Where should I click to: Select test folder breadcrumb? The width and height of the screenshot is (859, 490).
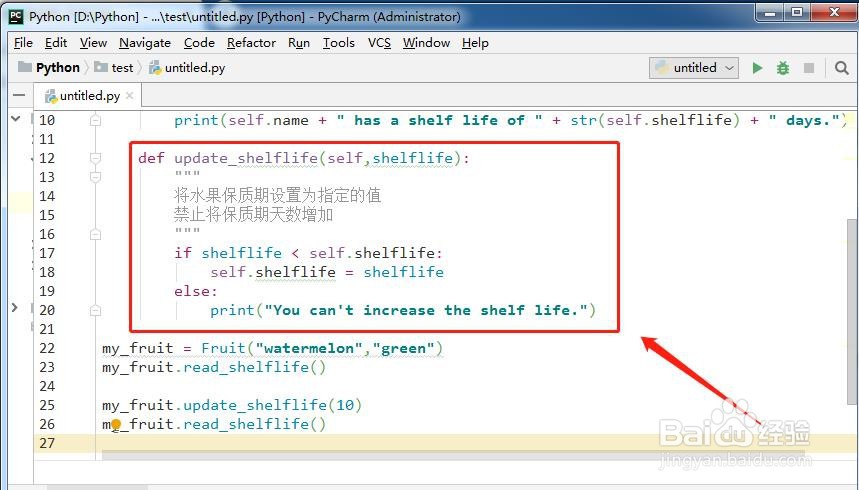[x=114, y=68]
